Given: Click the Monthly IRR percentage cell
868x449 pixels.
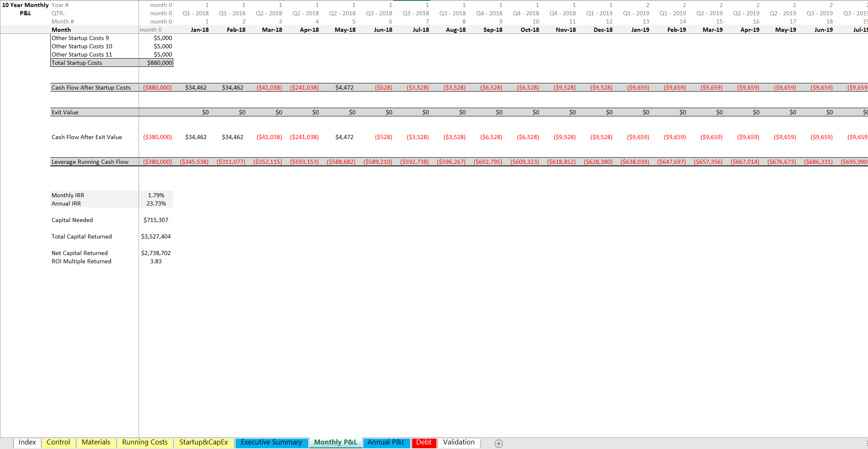Looking at the screenshot, I should pyautogui.click(x=156, y=195).
